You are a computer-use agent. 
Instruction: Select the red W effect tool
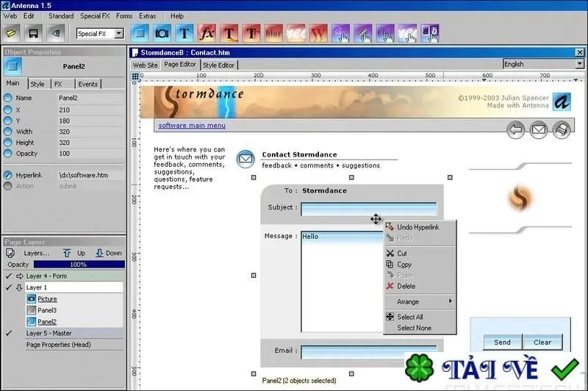tap(318, 33)
